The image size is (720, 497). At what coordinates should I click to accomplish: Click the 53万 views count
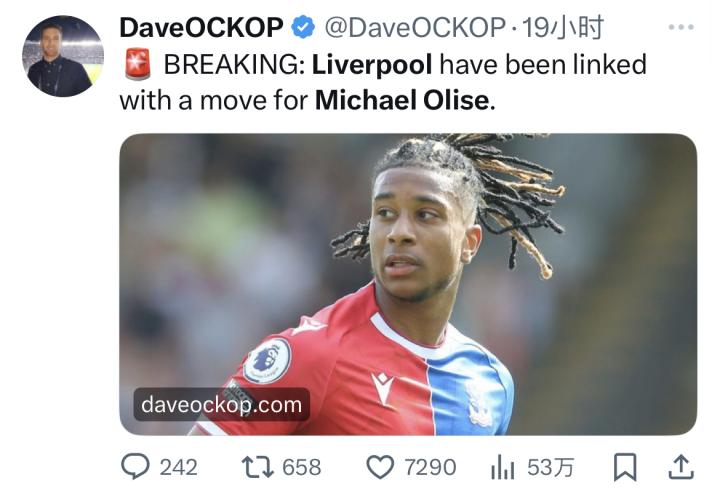coord(551,467)
